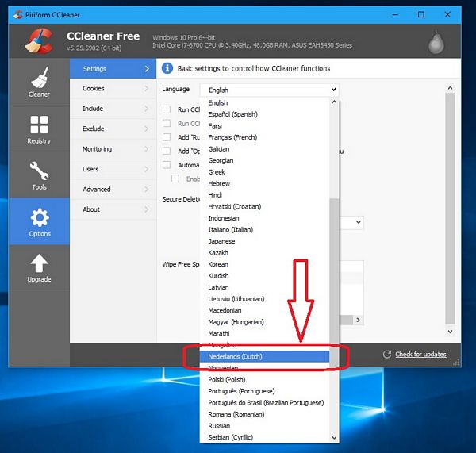The height and width of the screenshot is (453, 476).
Task: Choose Português do Brasil (Brazilian Portuguese)
Action: (x=264, y=402)
